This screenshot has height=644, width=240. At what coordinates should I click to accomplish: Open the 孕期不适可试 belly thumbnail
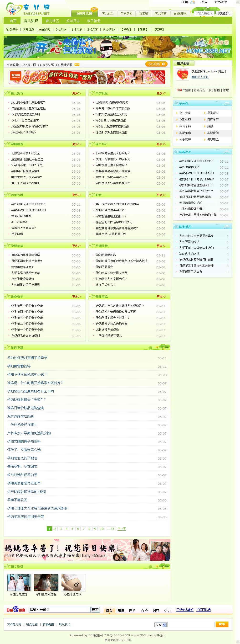tap(73, 582)
